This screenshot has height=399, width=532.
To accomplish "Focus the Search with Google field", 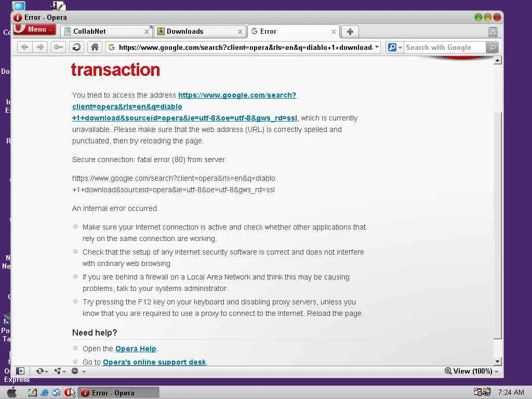I will tap(445, 47).
